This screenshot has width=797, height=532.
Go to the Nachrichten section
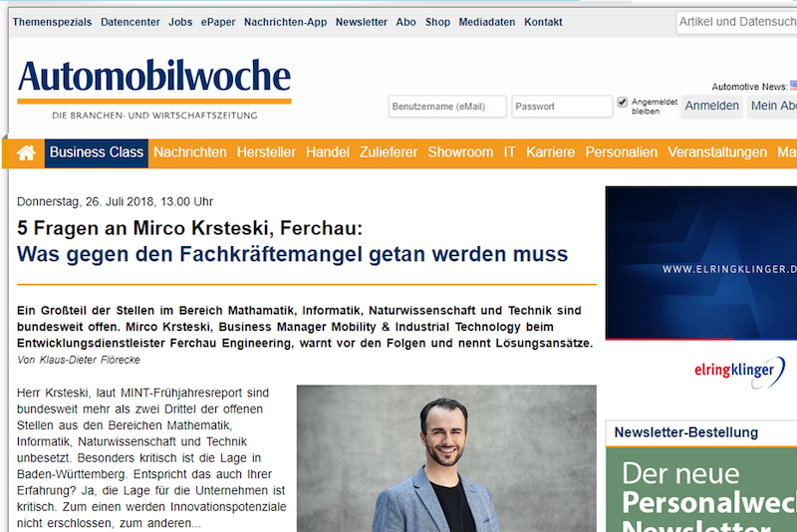click(x=190, y=152)
